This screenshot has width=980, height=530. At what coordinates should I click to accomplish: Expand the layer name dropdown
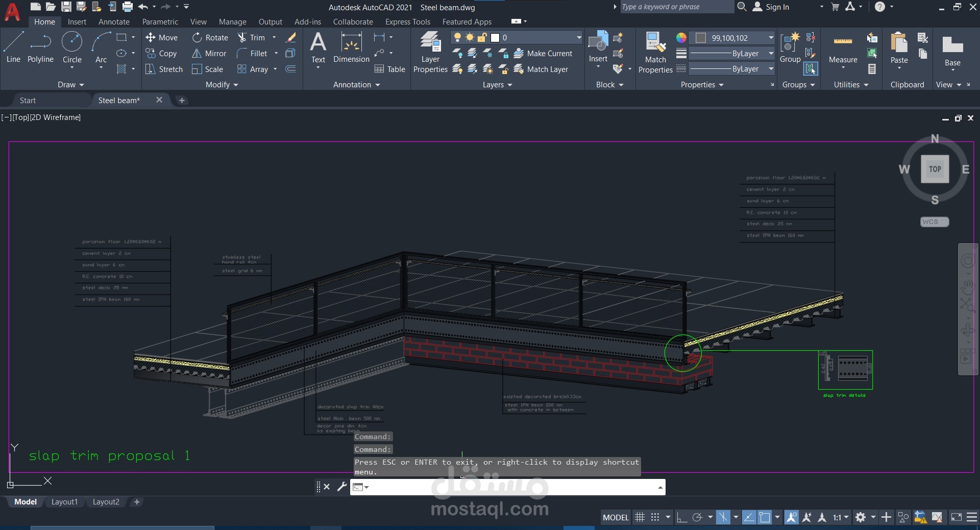pos(579,37)
